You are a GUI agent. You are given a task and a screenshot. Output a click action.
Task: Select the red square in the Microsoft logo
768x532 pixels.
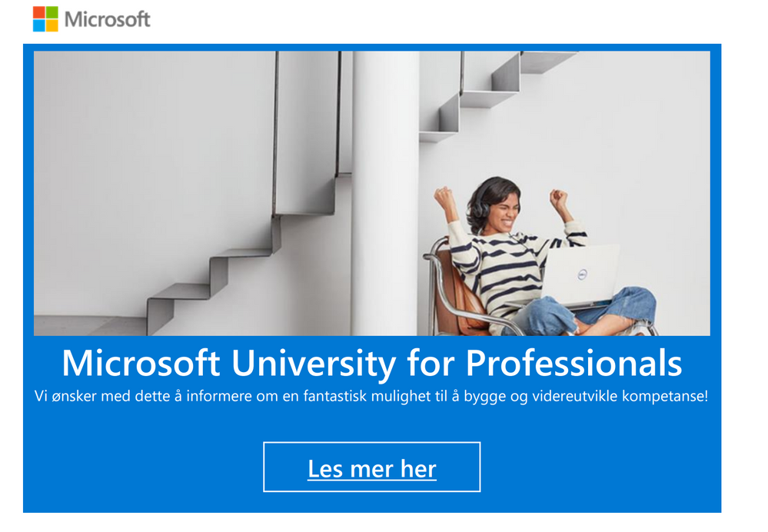(38, 12)
